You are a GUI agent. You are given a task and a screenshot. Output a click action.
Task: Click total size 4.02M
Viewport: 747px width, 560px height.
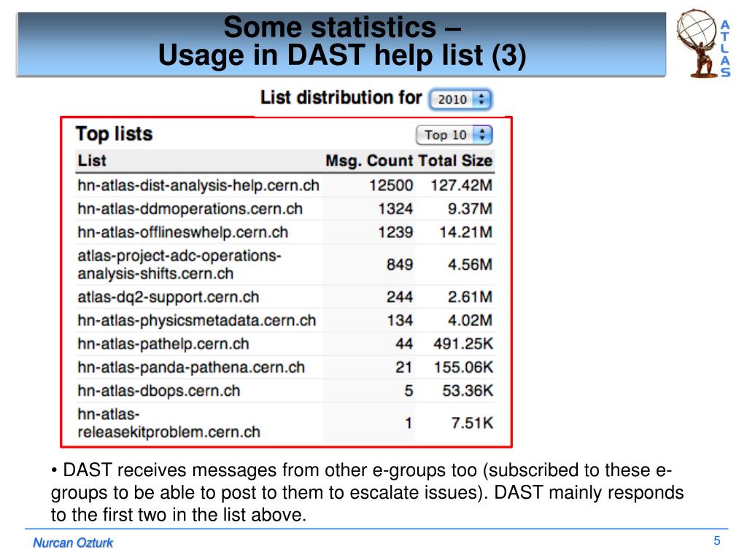(470, 320)
